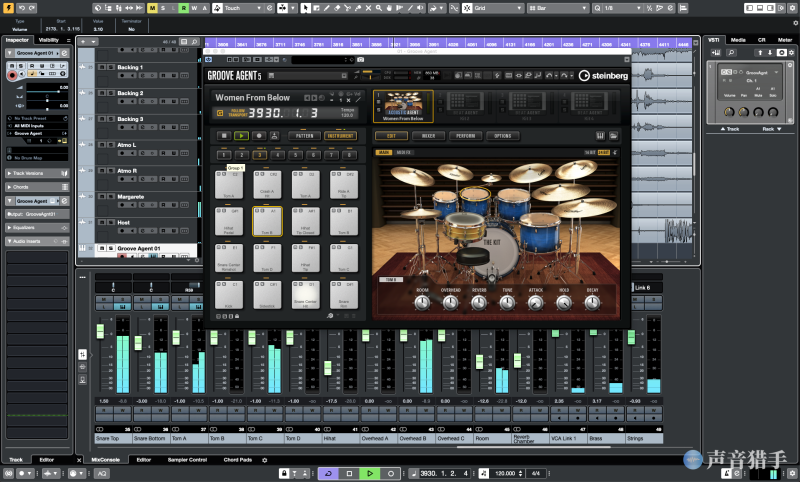Click the search magnifier in VSTi rack
The image size is (800, 482).
[x=732, y=53]
